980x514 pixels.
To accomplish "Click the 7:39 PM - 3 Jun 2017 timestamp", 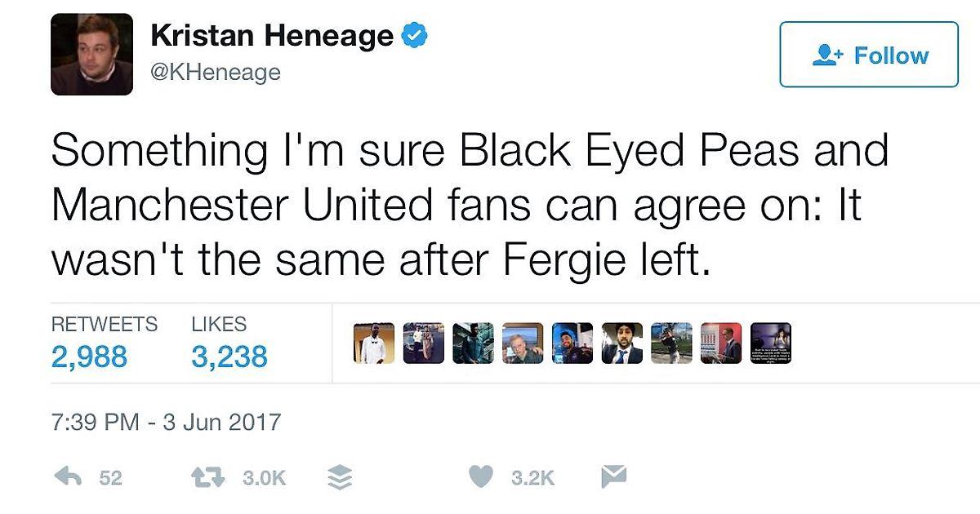I will [x=166, y=423].
